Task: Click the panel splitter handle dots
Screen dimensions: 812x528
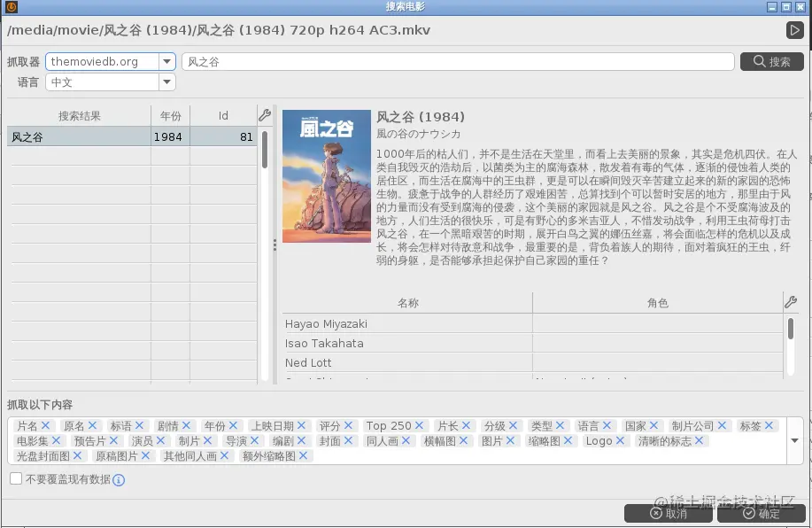Action: click(x=275, y=245)
